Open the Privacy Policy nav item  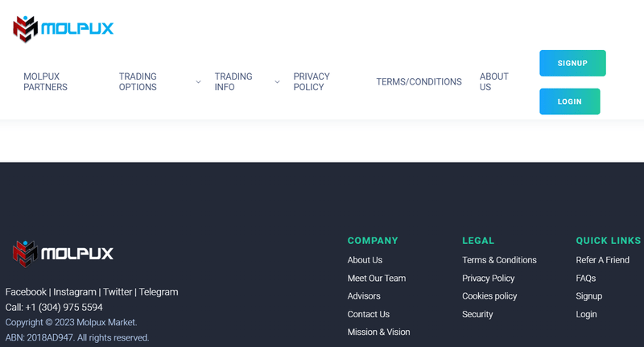click(312, 82)
